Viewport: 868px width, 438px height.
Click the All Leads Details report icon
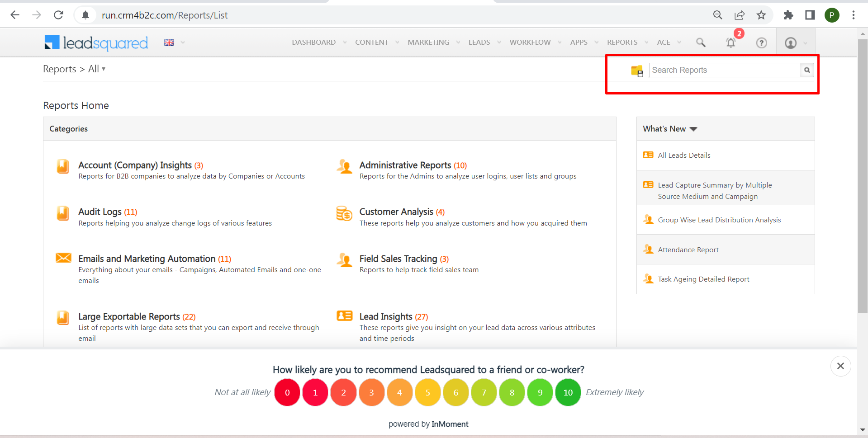click(x=648, y=155)
